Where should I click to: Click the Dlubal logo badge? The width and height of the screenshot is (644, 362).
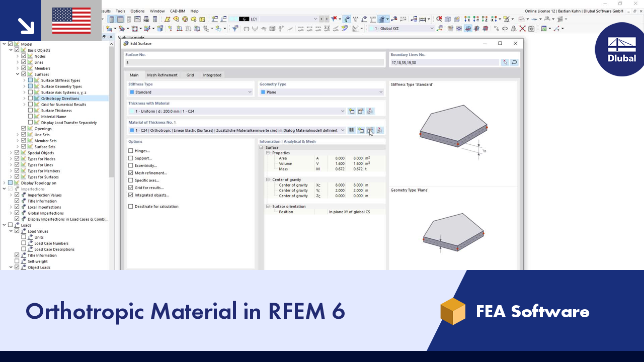[621, 49]
